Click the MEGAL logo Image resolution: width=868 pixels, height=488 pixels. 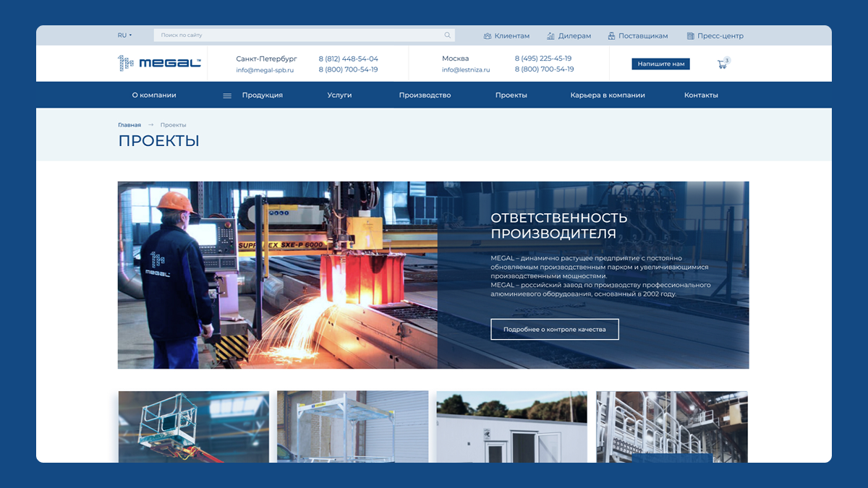[159, 64]
